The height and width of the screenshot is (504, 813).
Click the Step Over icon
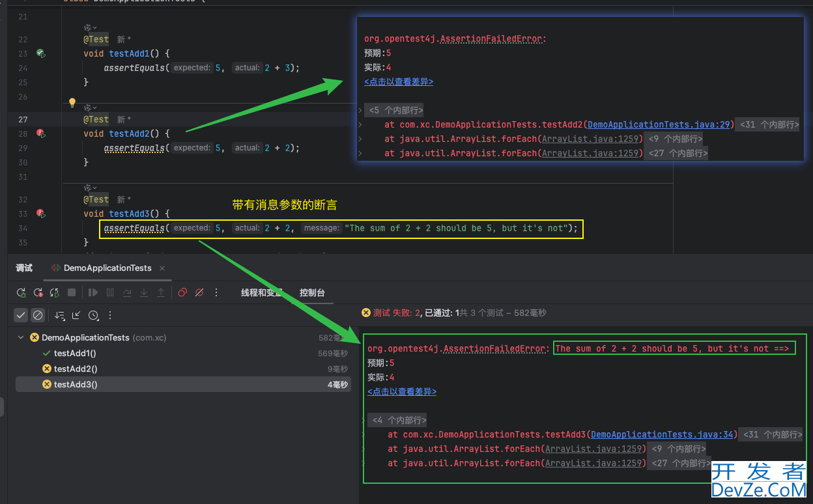(x=127, y=293)
